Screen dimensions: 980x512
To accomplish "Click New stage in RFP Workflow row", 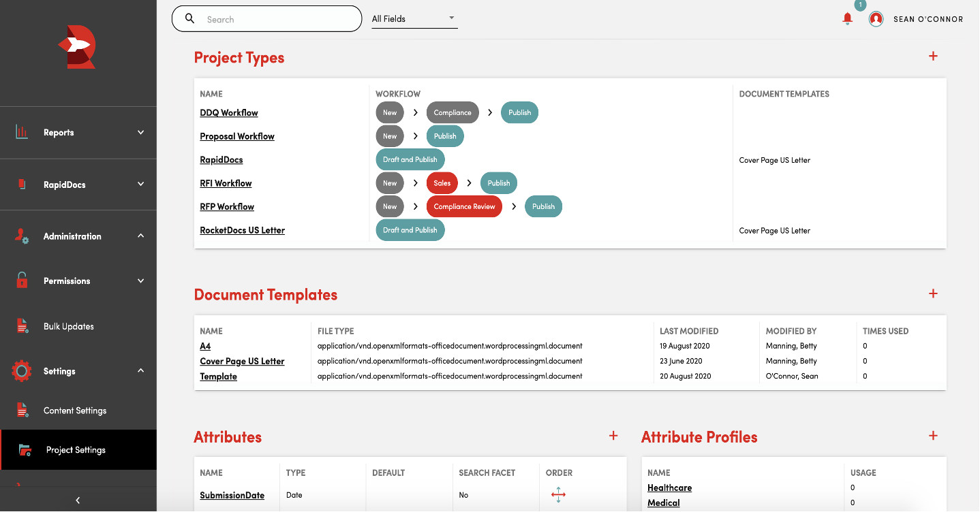I will pyautogui.click(x=390, y=206).
